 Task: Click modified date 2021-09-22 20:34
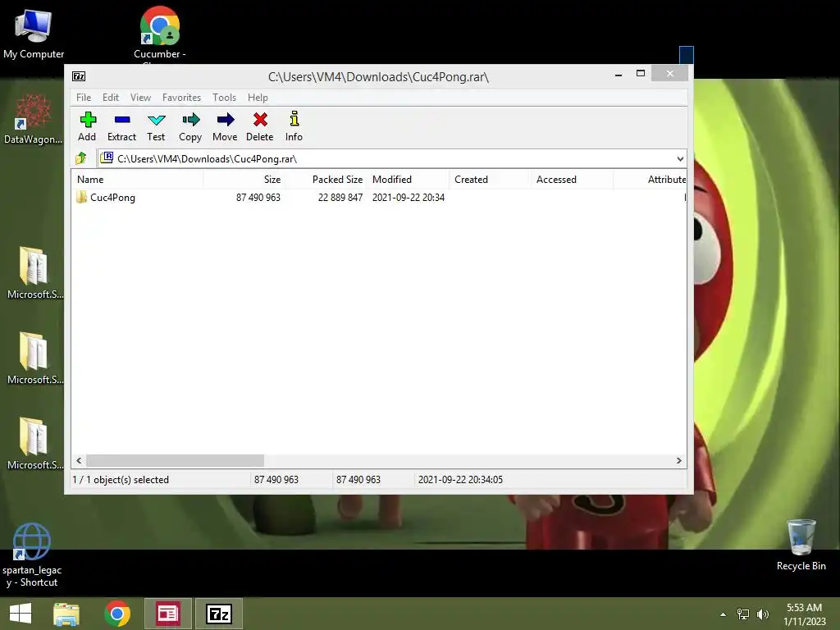(409, 197)
